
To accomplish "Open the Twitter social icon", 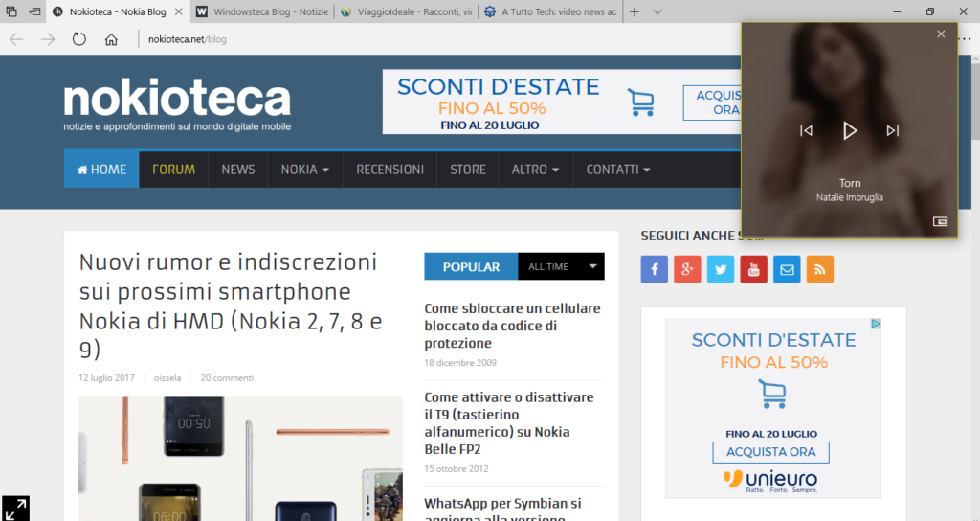I will click(721, 269).
